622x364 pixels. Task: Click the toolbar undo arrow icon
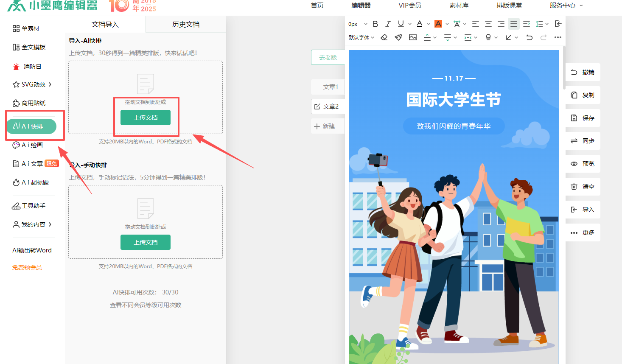point(529,37)
